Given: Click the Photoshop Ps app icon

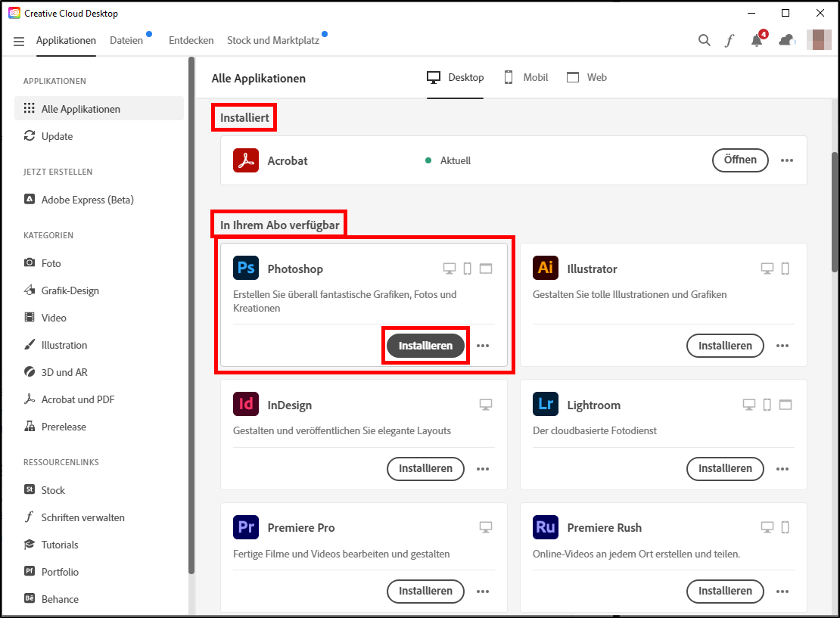Looking at the screenshot, I should click(x=246, y=269).
